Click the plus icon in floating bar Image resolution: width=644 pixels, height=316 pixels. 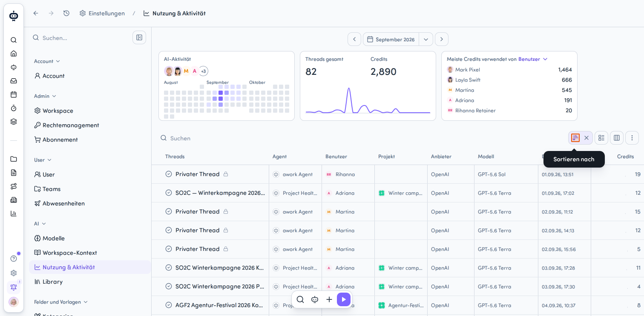329,299
